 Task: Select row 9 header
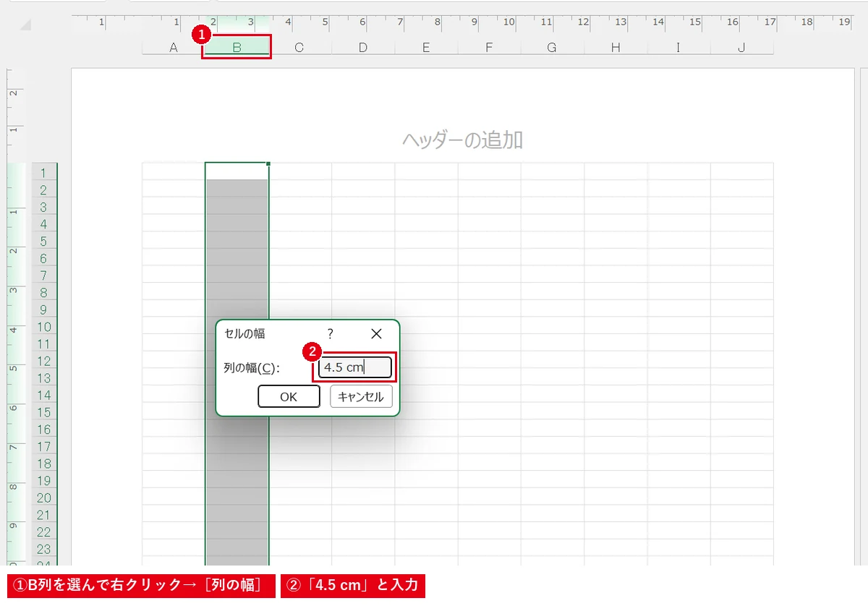(44, 310)
